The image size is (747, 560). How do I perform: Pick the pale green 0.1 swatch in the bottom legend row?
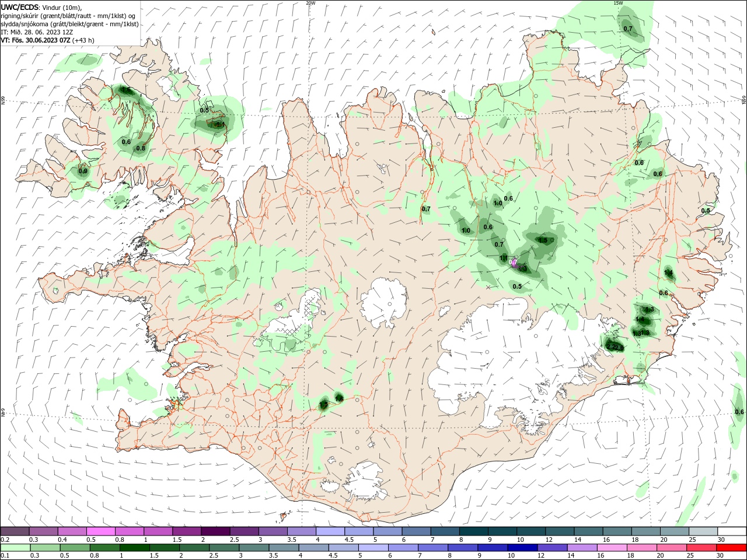tap(15, 547)
